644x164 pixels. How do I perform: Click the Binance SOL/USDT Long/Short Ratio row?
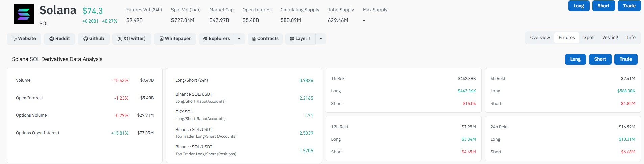pyautogui.click(x=244, y=98)
